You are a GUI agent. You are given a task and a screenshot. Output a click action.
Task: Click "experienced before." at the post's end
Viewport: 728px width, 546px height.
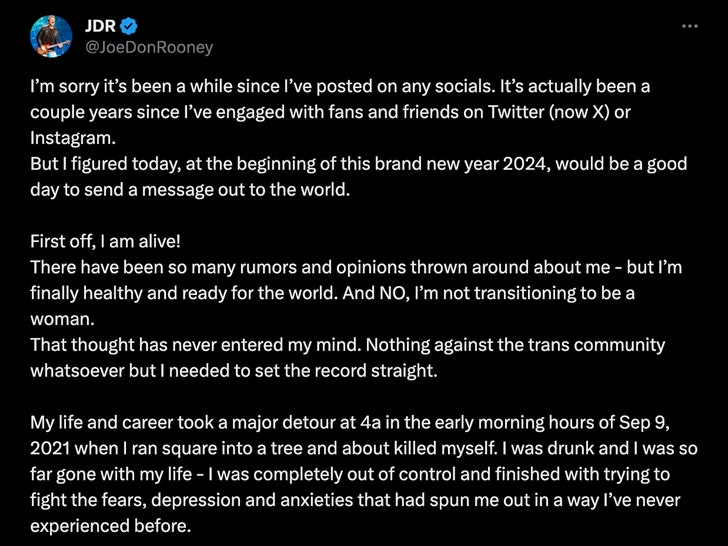[110, 526]
